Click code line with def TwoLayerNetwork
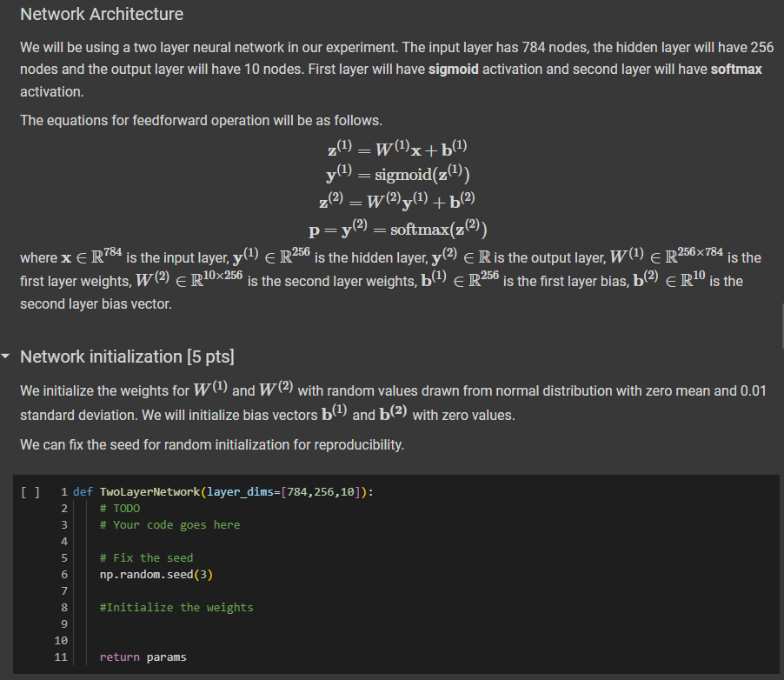This screenshot has width=784, height=680. (x=223, y=492)
